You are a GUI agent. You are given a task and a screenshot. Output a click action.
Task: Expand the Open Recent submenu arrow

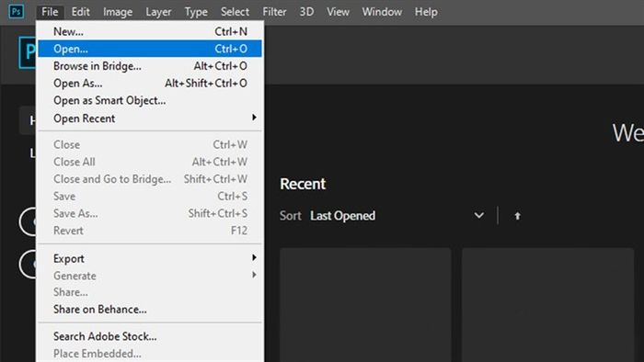(254, 118)
